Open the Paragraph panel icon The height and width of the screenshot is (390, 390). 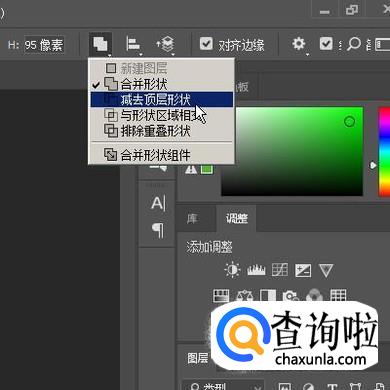click(x=158, y=230)
